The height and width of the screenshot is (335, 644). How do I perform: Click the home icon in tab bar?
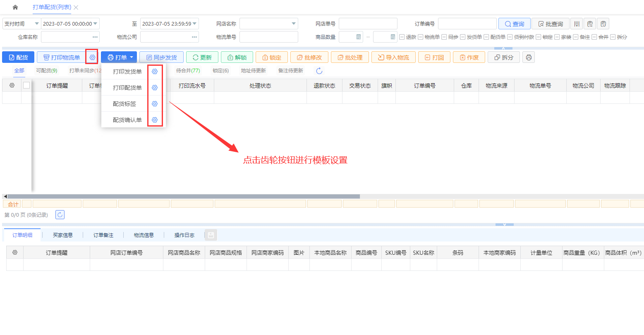[x=15, y=7]
